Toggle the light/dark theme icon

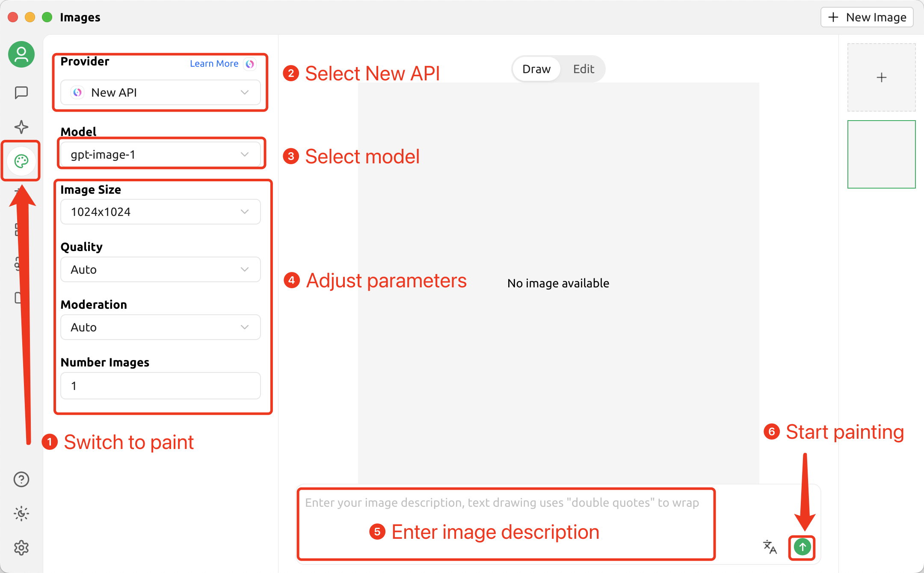click(x=21, y=514)
